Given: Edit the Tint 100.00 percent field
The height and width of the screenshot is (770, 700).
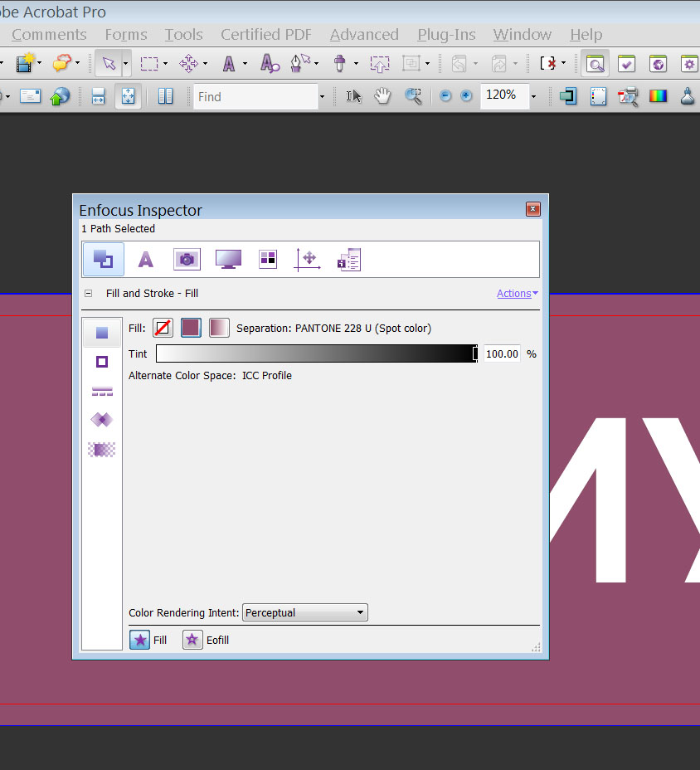Looking at the screenshot, I should point(502,353).
